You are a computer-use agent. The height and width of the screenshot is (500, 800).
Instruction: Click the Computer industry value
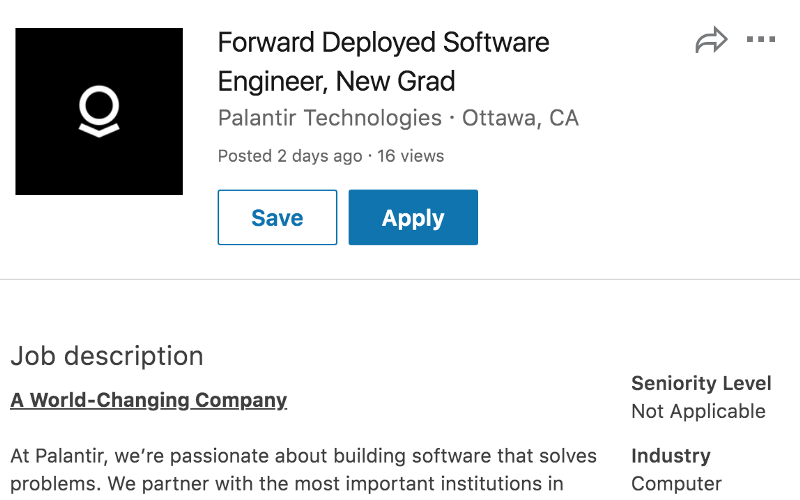point(676,484)
